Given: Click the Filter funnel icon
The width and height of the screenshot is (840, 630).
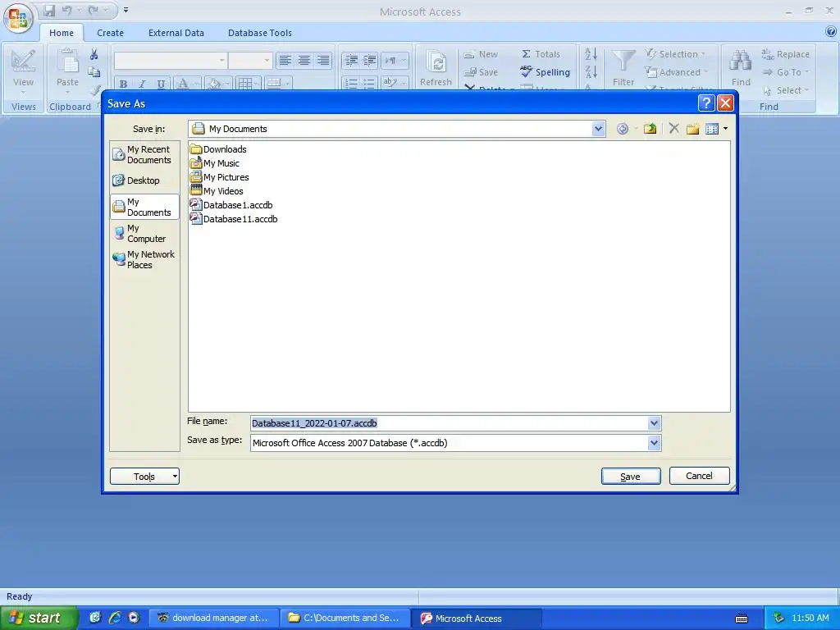Looking at the screenshot, I should pyautogui.click(x=623, y=61).
